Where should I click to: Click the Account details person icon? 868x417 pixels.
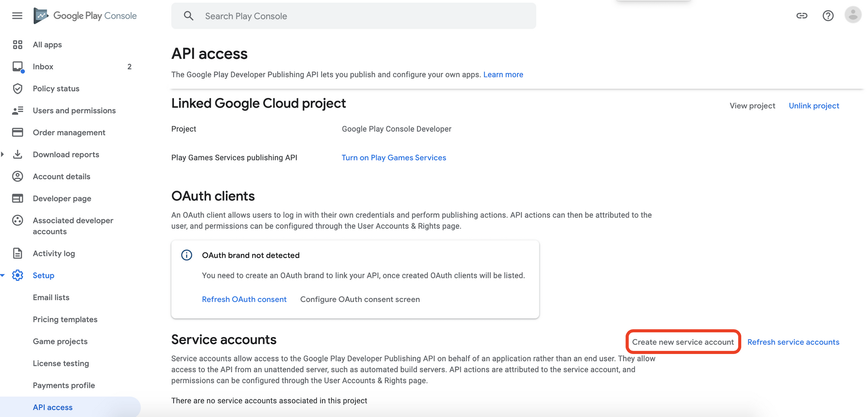pyautogui.click(x=17, y=176)
